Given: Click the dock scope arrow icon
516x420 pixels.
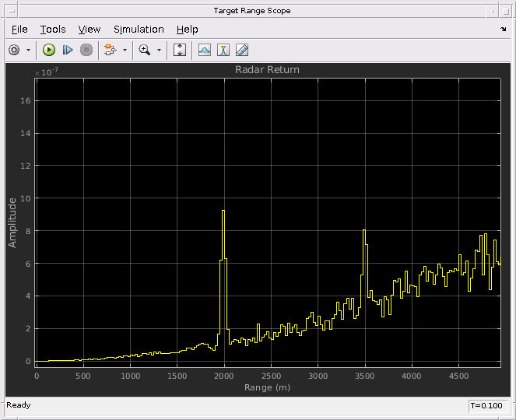Looking at the screenshot, I should (x=504, y=30).
